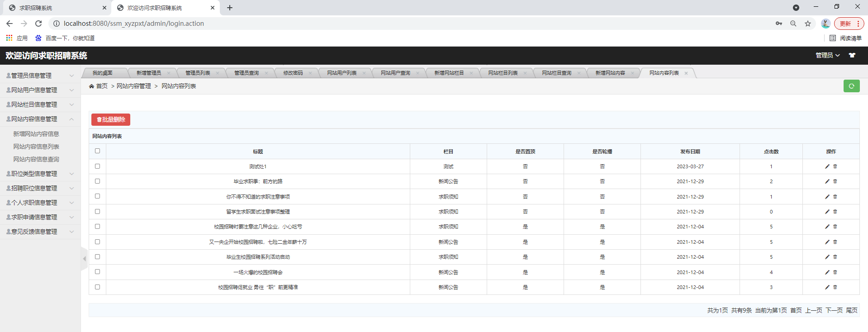Image resolution: width=868 pixels, height=332 pixels.
Task: Collapse the sidebar with arrow handle
Action: click(84, 259)
